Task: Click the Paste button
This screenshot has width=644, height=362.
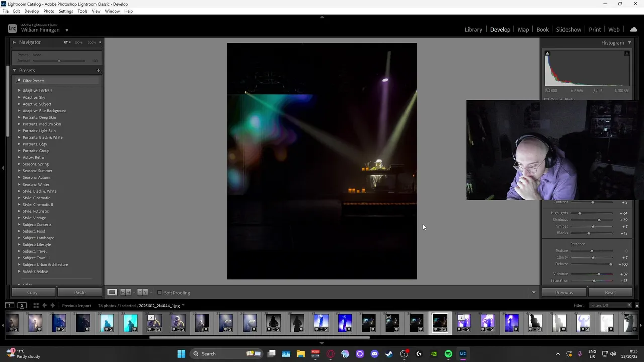Action: [79, 292]
